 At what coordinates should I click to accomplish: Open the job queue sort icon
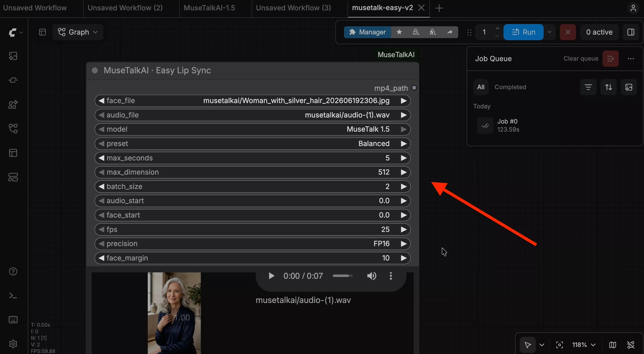pos(608,87)
